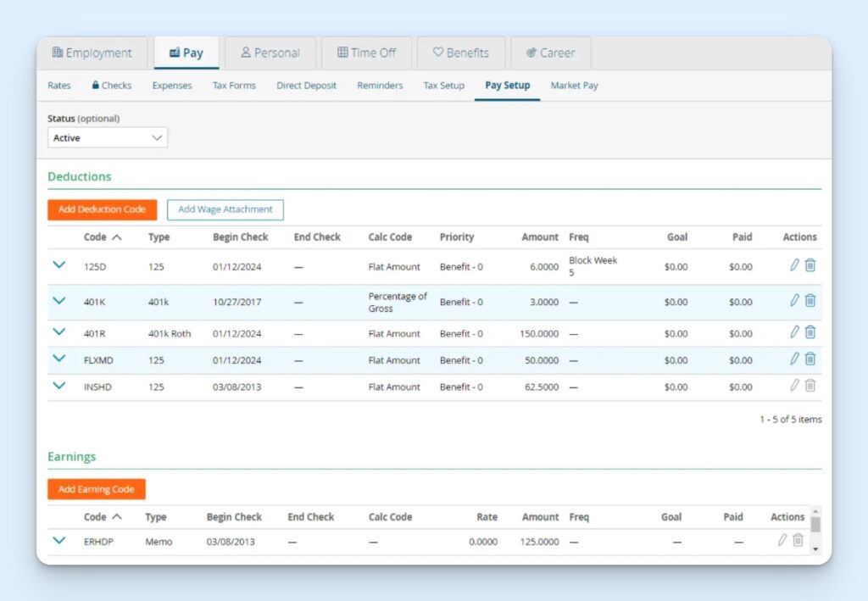Image resolution: width=868 pixels, height=601 pixels.
Task: Expand the 125D deduction details
Action: (x=59, y=265)
